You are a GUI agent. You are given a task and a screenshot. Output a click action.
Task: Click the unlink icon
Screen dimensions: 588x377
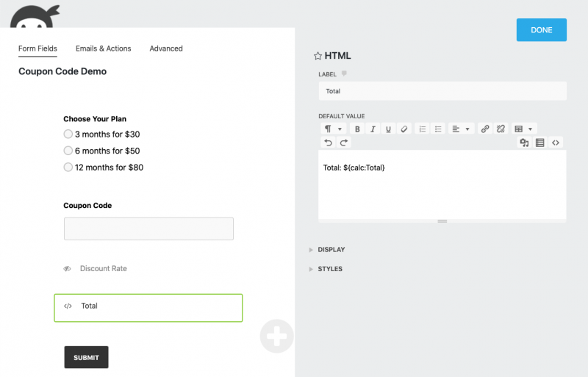(501, 129)
